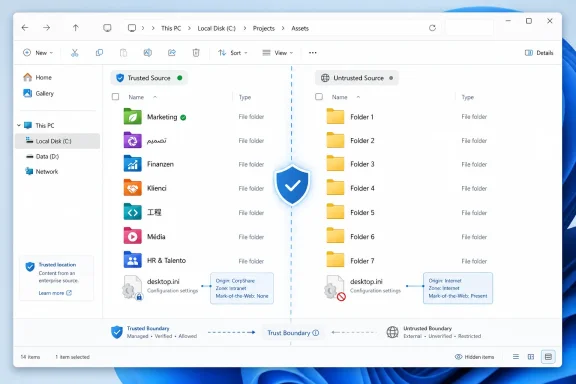The width and height of the screenshot is (576, 384).
Task: Sort Untrusted Source by Name column
Action: [339, 97]
